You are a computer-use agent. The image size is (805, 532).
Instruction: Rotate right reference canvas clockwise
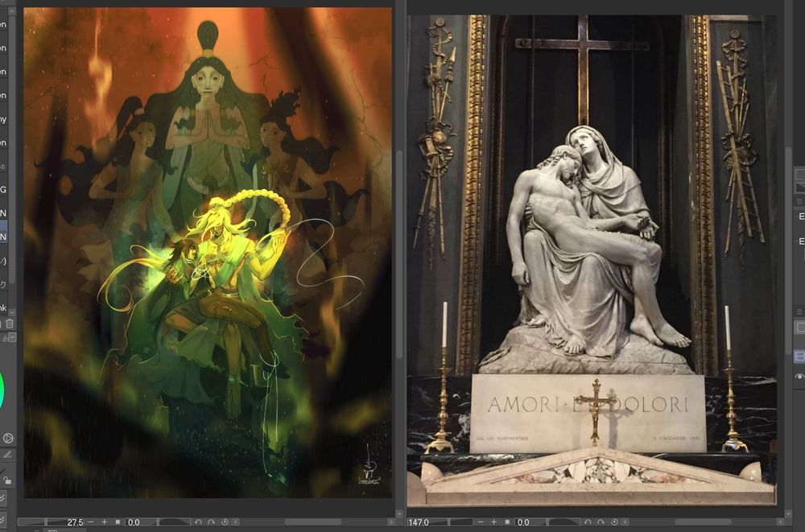pyautogui.click(x=601, y=522)
